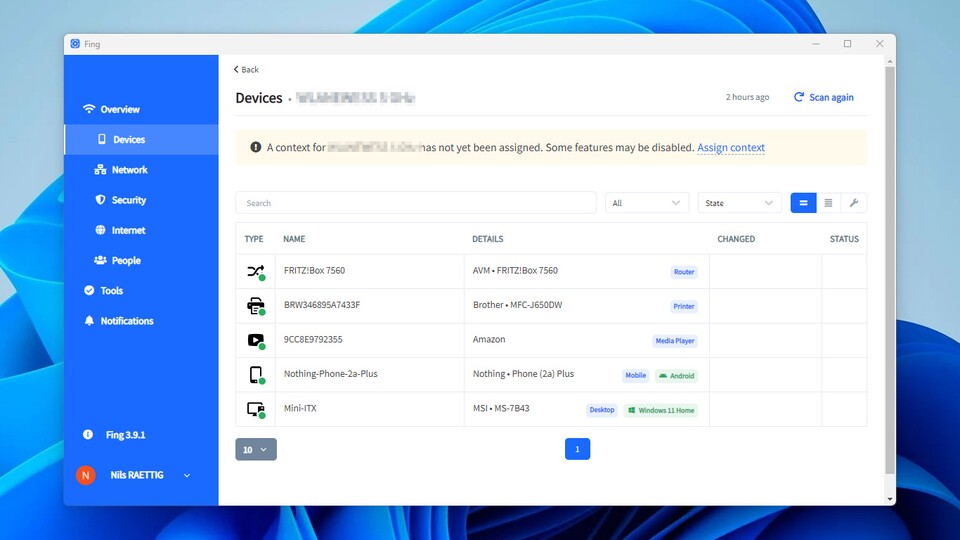This screenshot has height=540, width=960.
Task: Open the People page
Action: tap(126, 260)
